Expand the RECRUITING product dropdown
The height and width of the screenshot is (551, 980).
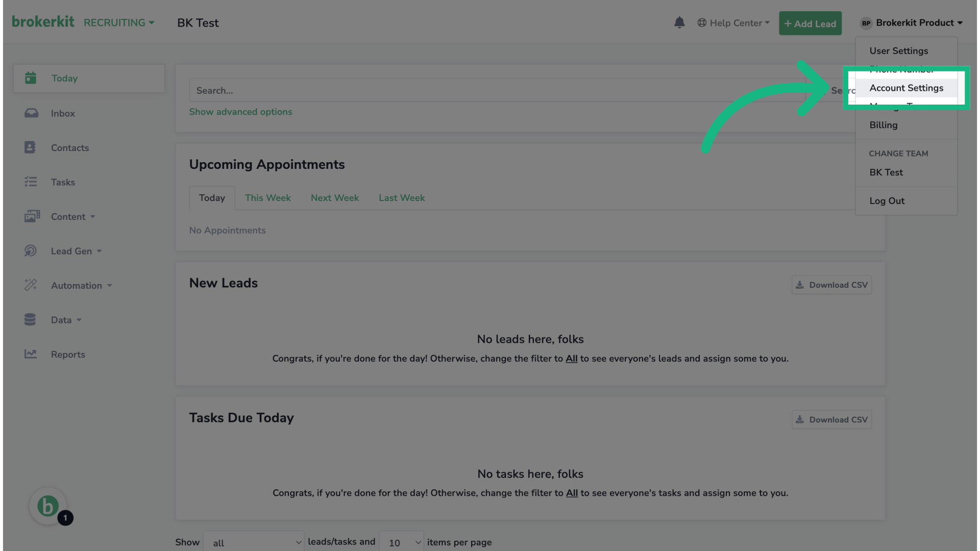(119, 23)
